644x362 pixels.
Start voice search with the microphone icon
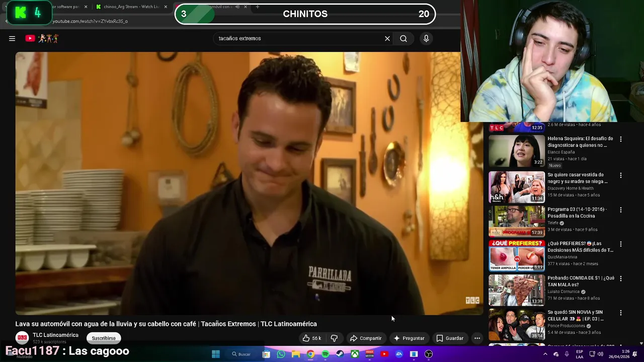[426, 38]
